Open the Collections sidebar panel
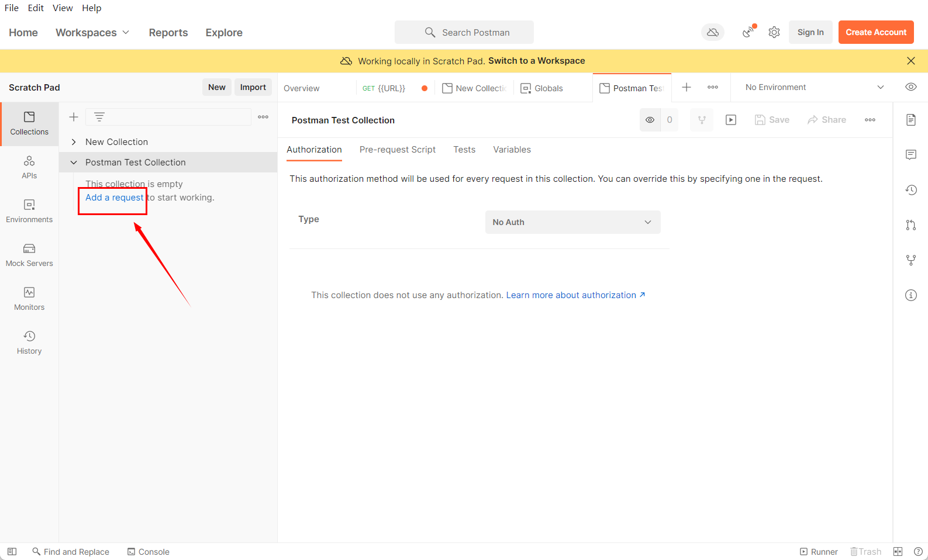Screen dimensions: 928x560 point(29,123)
